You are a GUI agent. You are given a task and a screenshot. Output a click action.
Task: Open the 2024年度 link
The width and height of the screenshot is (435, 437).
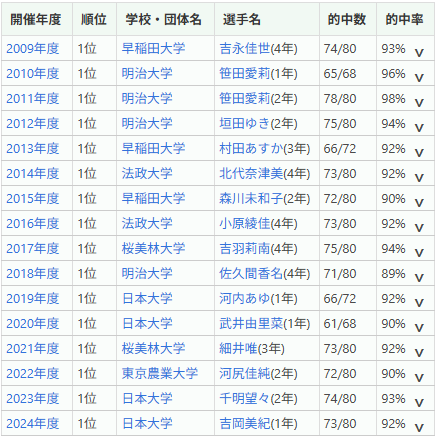[x=33, y=424]
